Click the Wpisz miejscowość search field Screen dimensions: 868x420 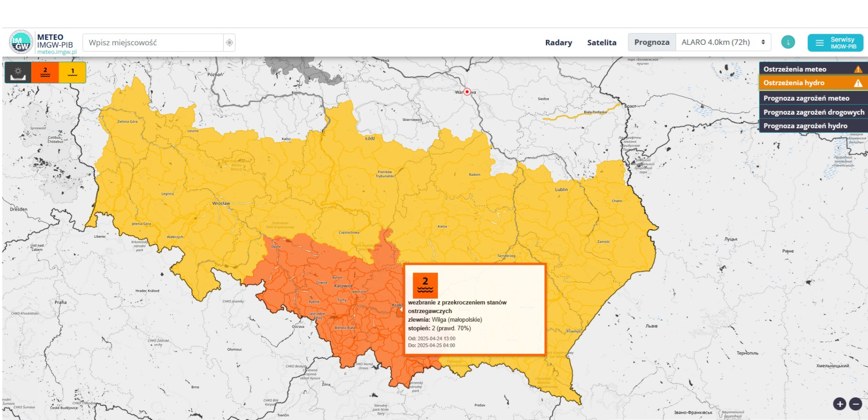[153, 43]
